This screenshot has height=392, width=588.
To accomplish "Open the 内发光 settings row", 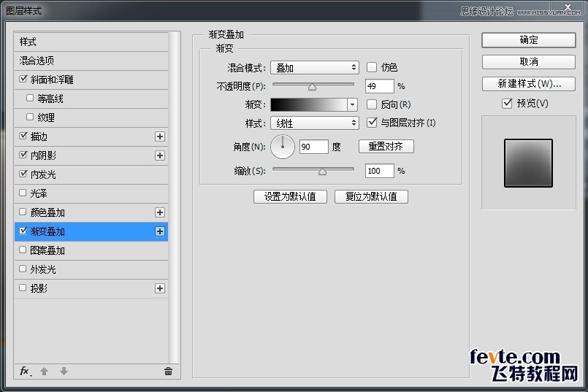I will click(x=91, y=174).
